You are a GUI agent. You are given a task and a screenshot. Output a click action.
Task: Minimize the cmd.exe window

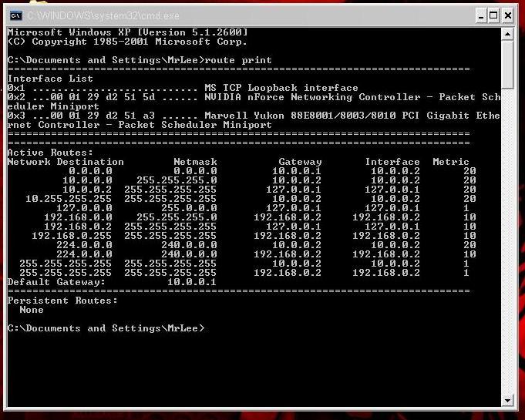coord(481,15)
